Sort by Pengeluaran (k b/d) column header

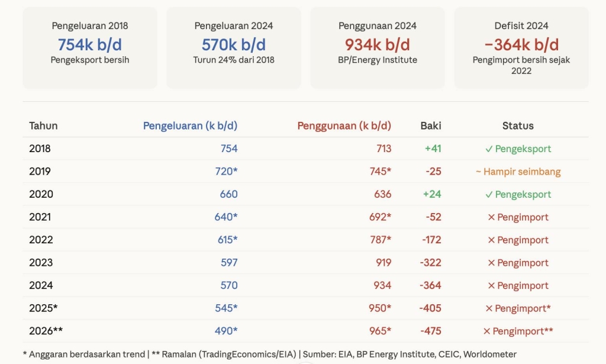tap(190, 125)
